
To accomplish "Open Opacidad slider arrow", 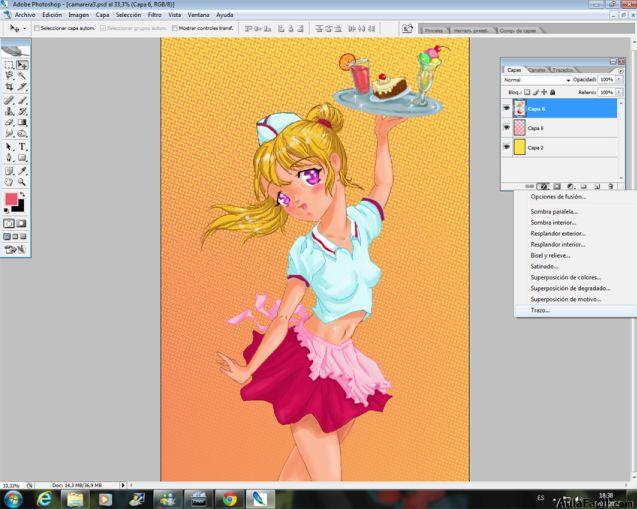I will pyautogui.click(x=619, y=80).
